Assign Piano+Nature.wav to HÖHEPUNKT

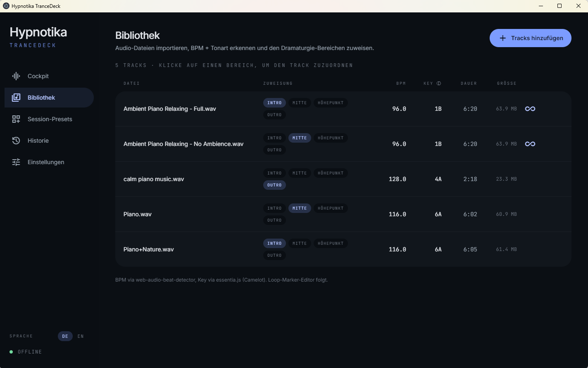(x=331, y=243)
